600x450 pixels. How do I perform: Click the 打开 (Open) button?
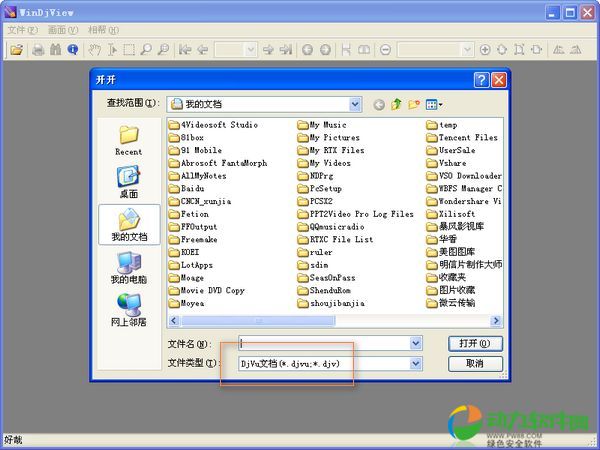click(x=475, y=343)
